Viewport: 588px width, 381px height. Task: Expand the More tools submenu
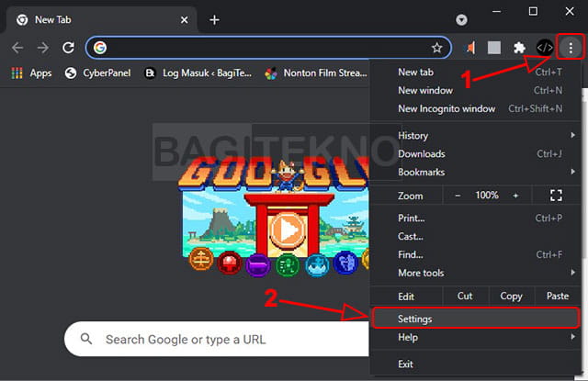tap(475, 273)
